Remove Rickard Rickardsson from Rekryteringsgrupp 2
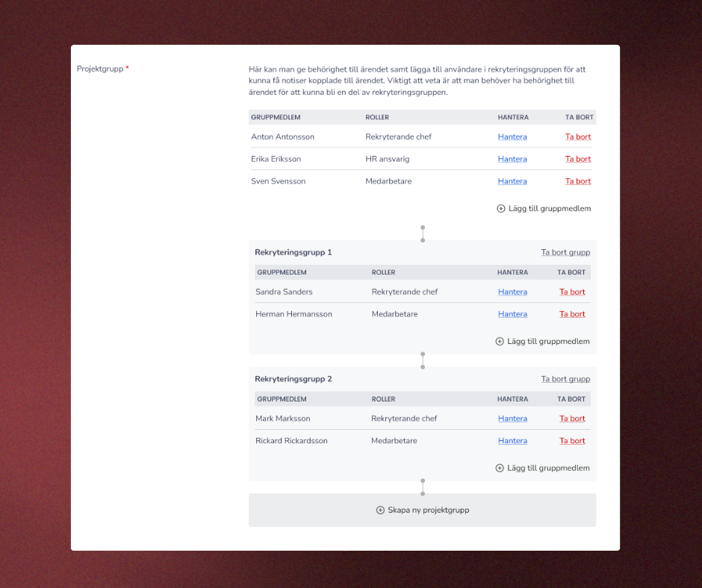702x588 pixels. tap(572, 442)
